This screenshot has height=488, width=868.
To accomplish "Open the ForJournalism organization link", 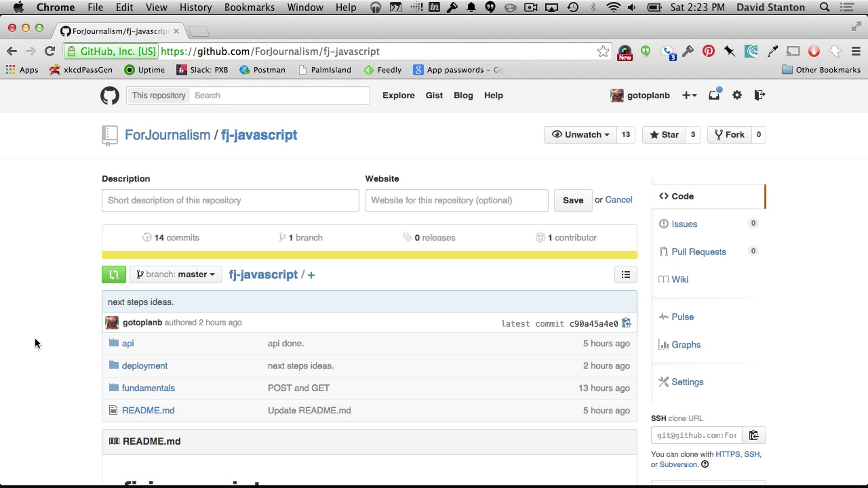I will (167, 135).
